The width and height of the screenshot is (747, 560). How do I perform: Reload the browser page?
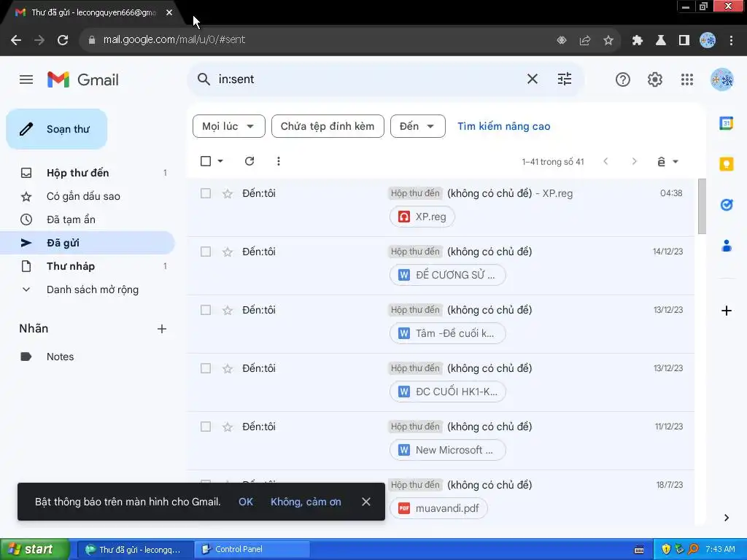click(x=63, y=40)
